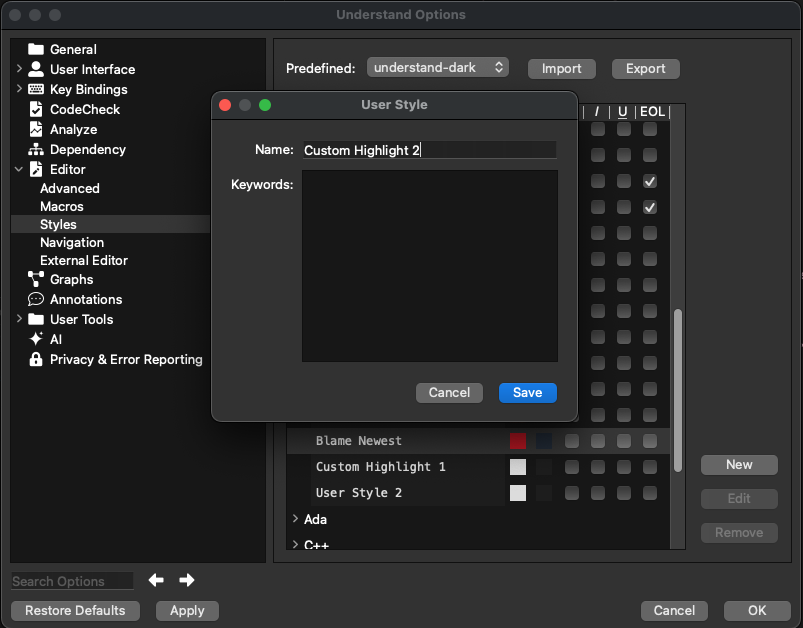This screenshot has height=628, width=803.
Task: Click the CodeCheck checkmark document icon
Action: coord(36,109)
